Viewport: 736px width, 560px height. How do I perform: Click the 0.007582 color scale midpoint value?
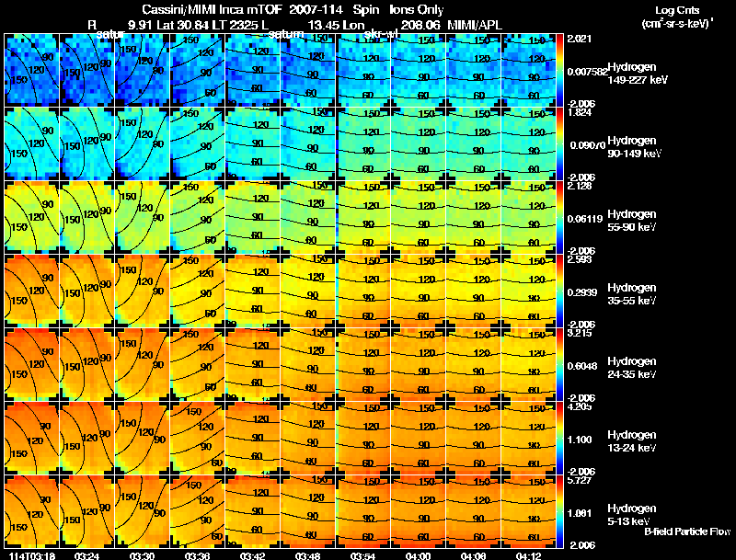(587, 72)
